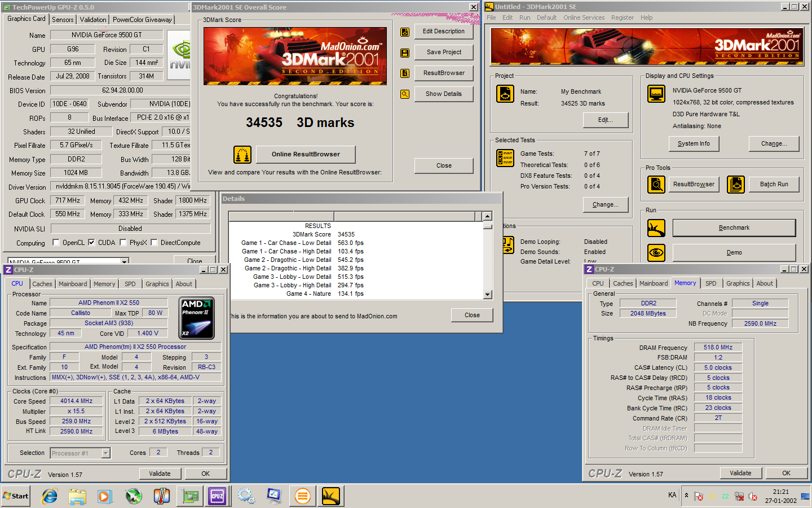Screen dimensions: 812x508
Task: Open the File menu in 3DMark2001
Action: (x=491, y=17)
